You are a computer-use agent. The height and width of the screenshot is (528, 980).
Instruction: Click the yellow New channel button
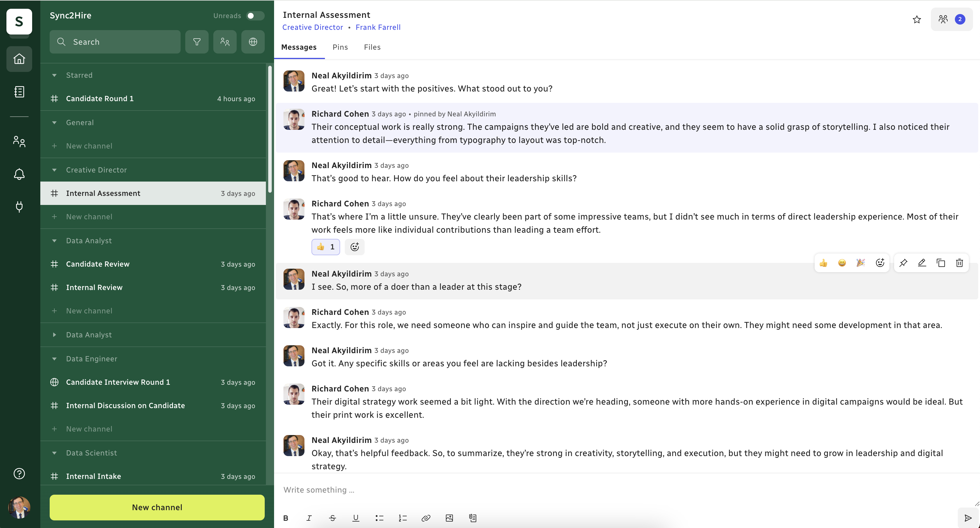pyautogui.click(x=157, y=507)
